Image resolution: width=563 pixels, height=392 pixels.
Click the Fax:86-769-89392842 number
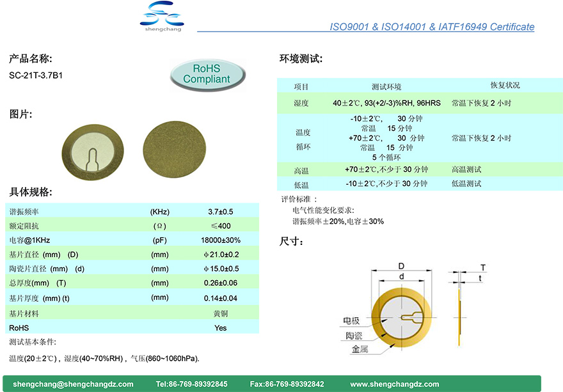287,384
